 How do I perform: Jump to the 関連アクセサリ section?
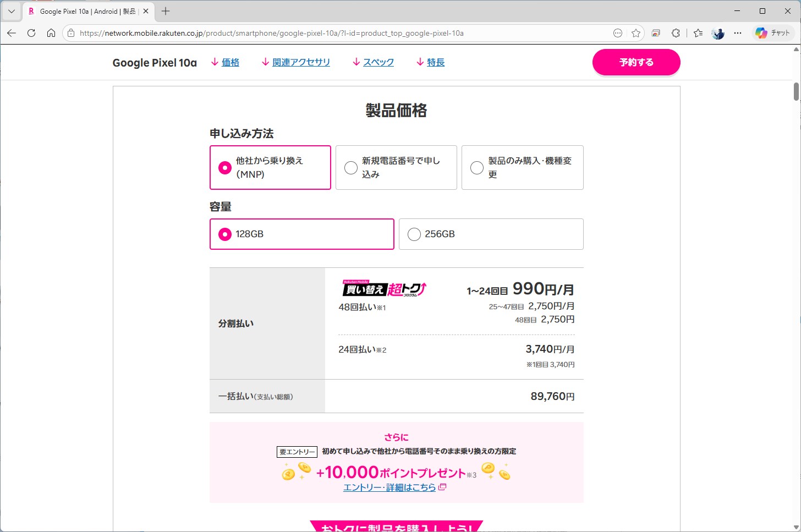coord(295,62)
